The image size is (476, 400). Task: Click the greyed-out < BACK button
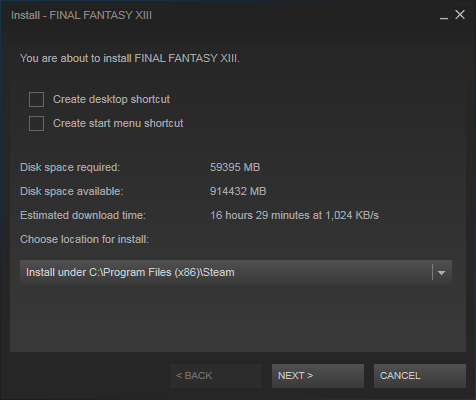tap(216, 376)
